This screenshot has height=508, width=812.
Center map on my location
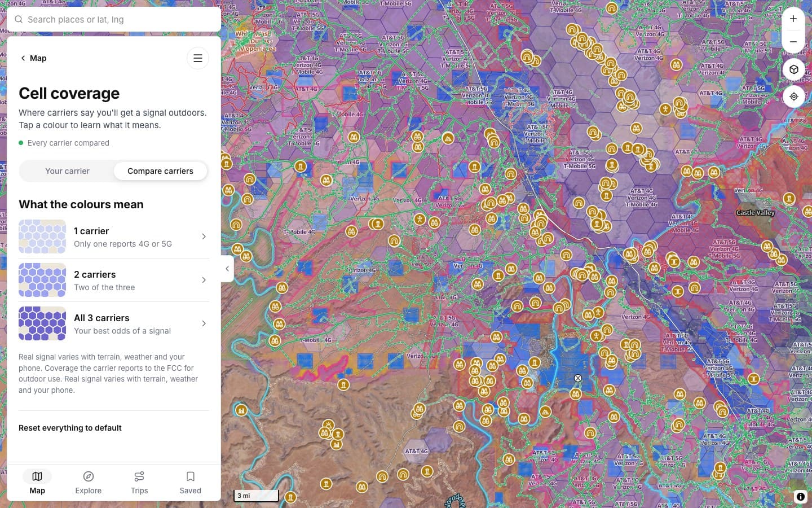pyautogui.click(x=793, y=97)
